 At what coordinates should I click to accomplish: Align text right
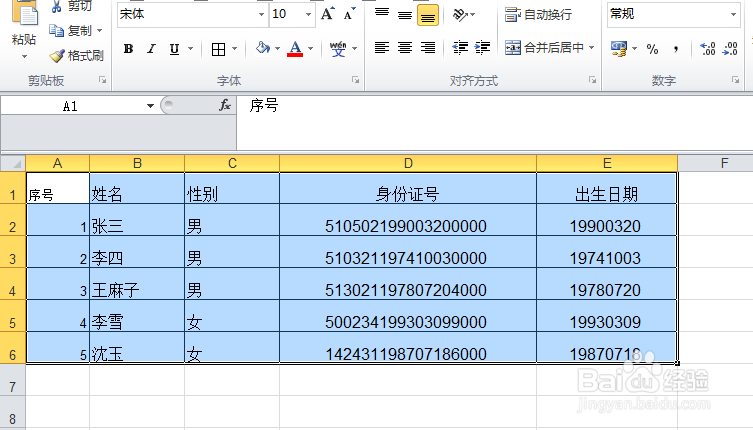(428, 48)
